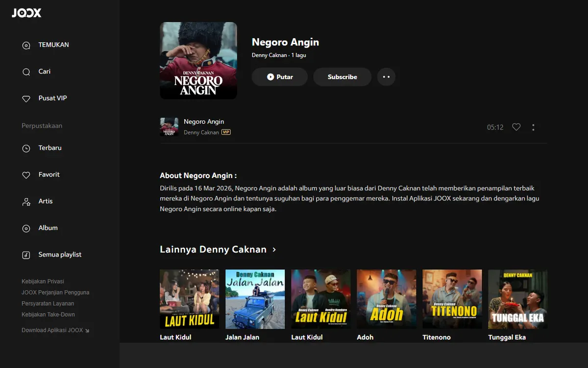Viewport: 588px width, 368px height.
Task: Open album more options two-dot button
Action: click(x=386, y=77)
